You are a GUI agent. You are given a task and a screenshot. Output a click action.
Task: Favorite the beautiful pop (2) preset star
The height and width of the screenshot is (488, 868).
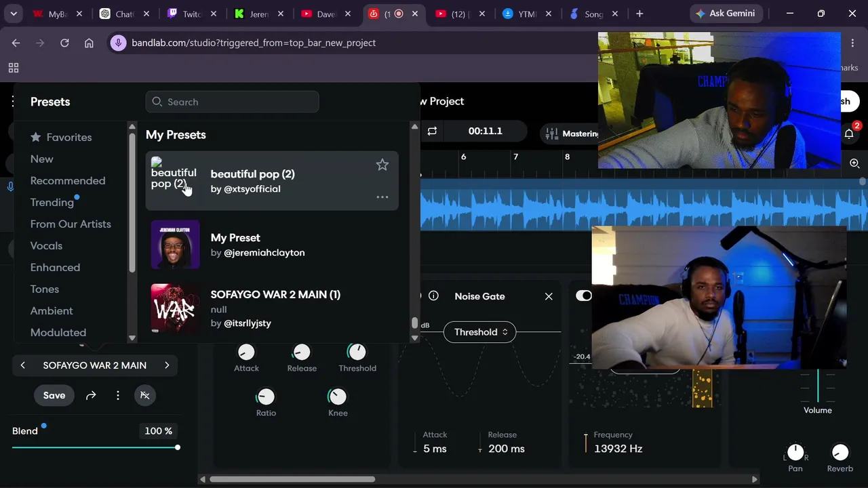382,165
